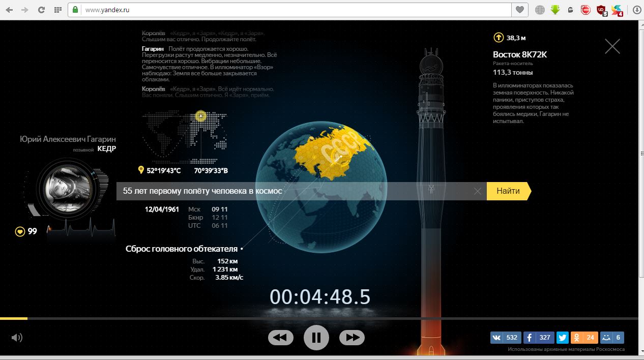The width and height of the screenshot is (644, 360).
Task: Click the 3.85 км/с speed value
Action: click(229, 277)
